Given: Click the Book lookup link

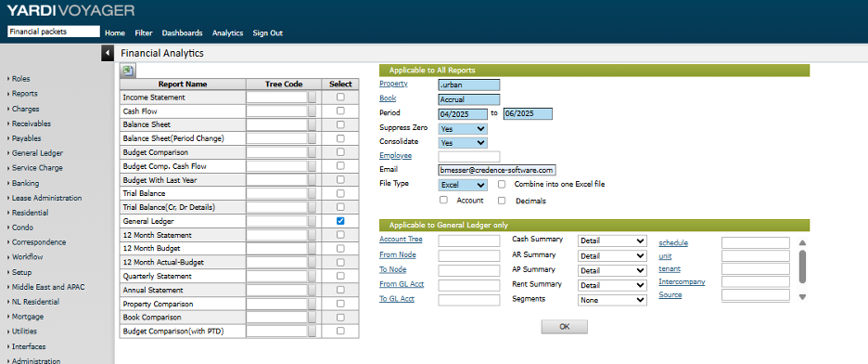Looking at the screenshot, I should click(x=388, y=98).
